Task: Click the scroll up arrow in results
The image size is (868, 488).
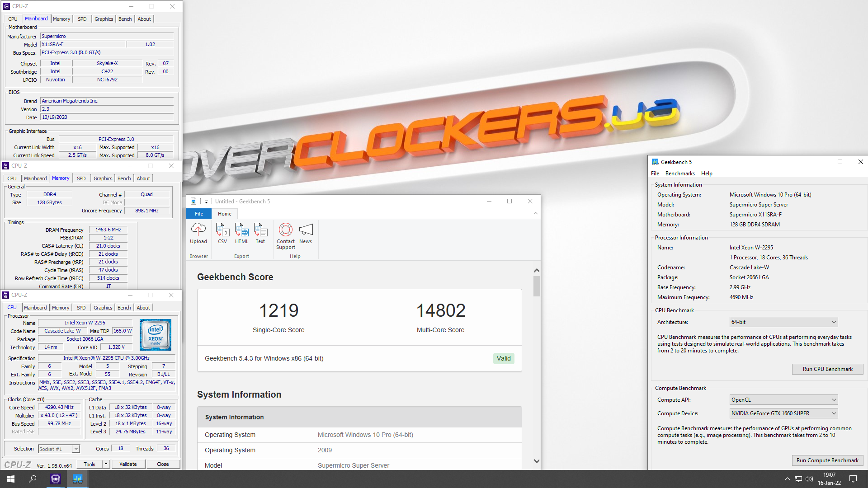Action: tap(537, 270)
